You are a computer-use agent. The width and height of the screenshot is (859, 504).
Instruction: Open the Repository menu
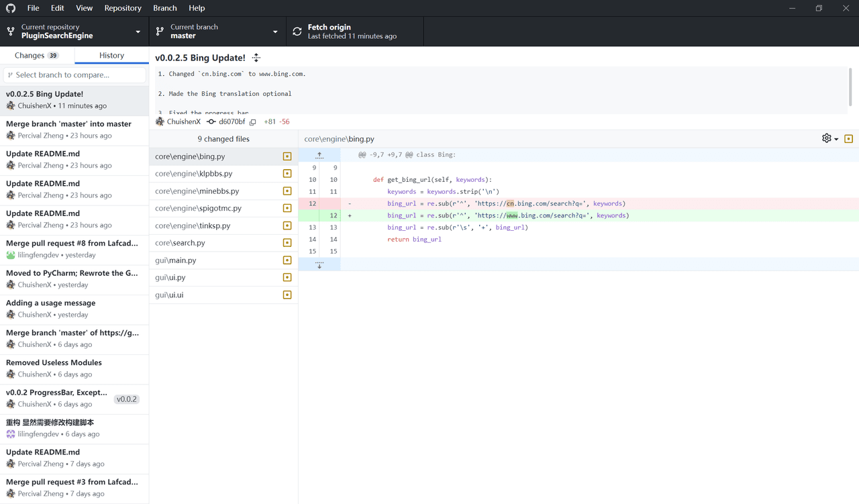click(x=123, y=8)
